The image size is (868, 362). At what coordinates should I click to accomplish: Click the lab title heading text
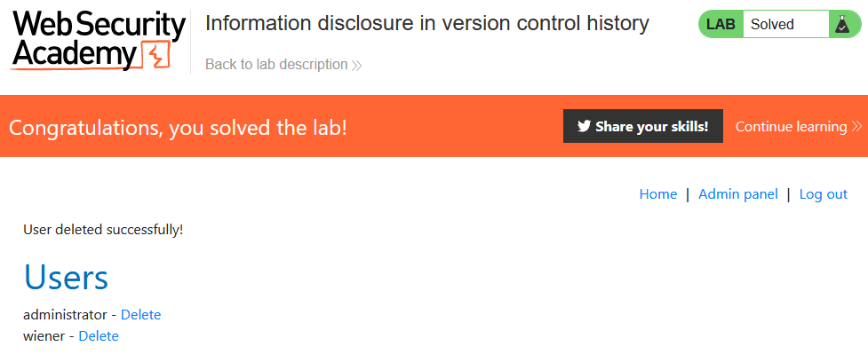426,23
